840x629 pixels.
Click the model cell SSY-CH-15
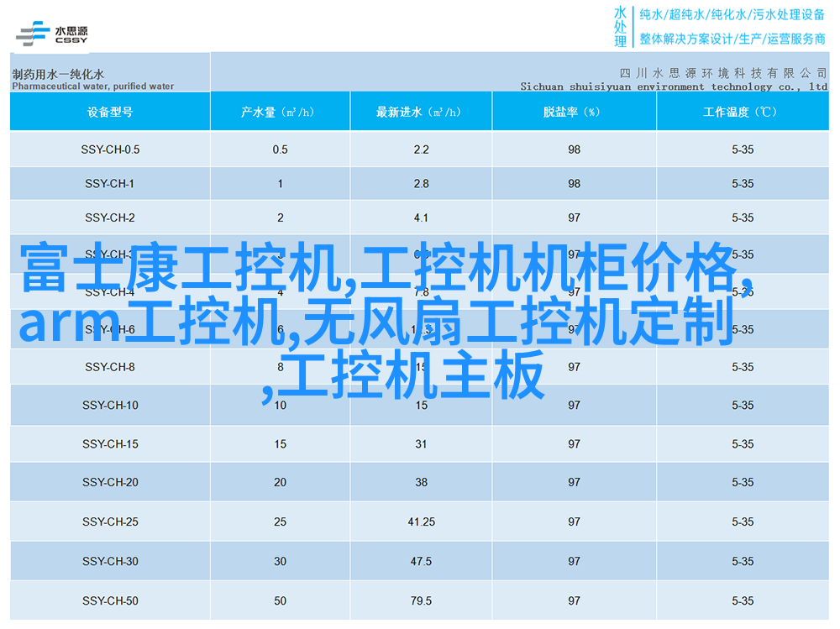110,444
